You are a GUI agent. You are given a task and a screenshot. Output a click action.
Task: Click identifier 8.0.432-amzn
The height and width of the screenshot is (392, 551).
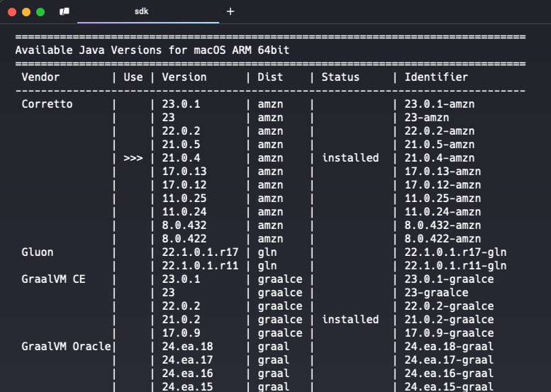click(x=443, y=225)
